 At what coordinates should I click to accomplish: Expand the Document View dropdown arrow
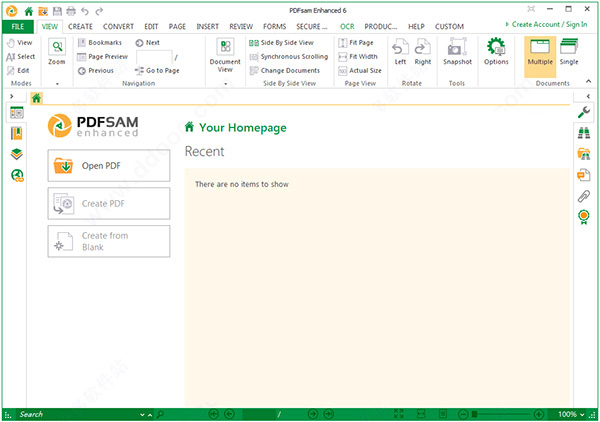click(225, 83)
